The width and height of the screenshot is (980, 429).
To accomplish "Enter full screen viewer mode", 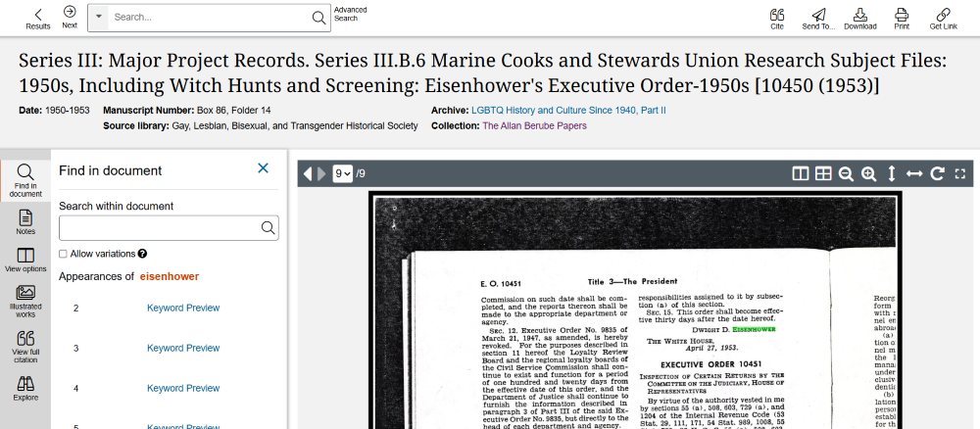I will pyautogui.click(x=960, y=174).
